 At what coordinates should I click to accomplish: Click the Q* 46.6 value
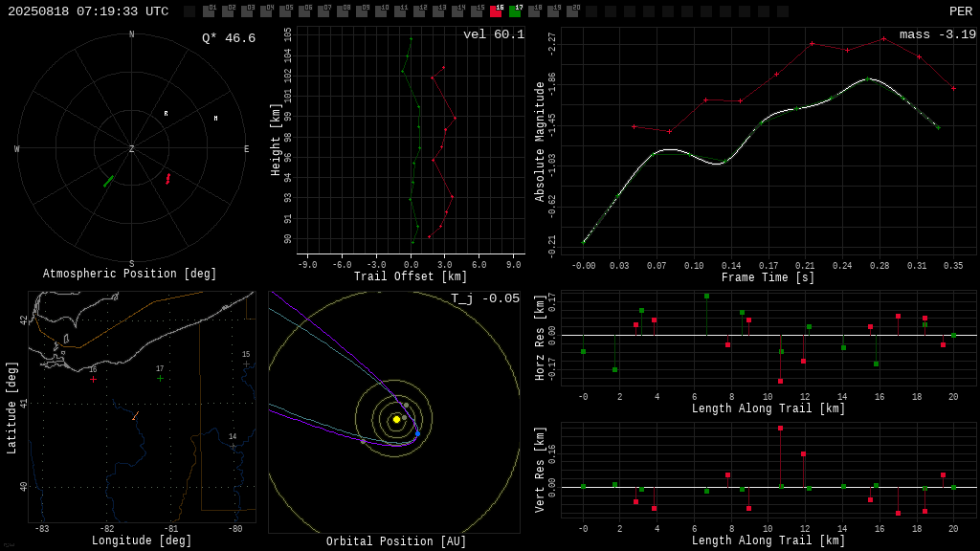click(229, 38)
